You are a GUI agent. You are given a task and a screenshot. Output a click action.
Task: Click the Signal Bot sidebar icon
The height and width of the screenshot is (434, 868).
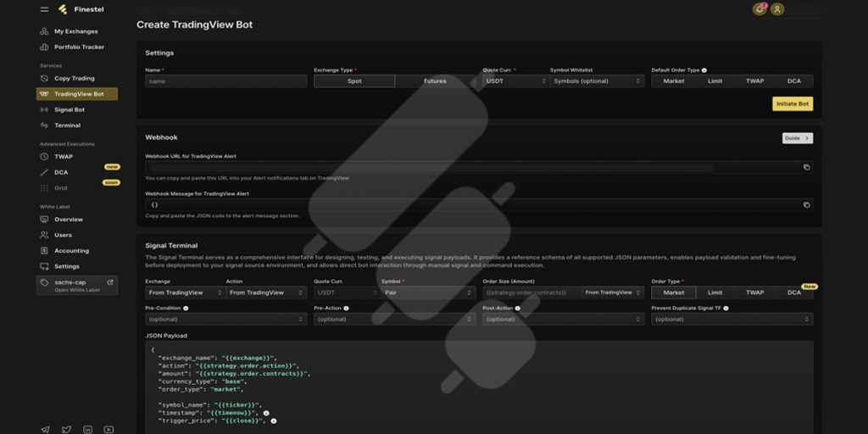pos(44,109)
